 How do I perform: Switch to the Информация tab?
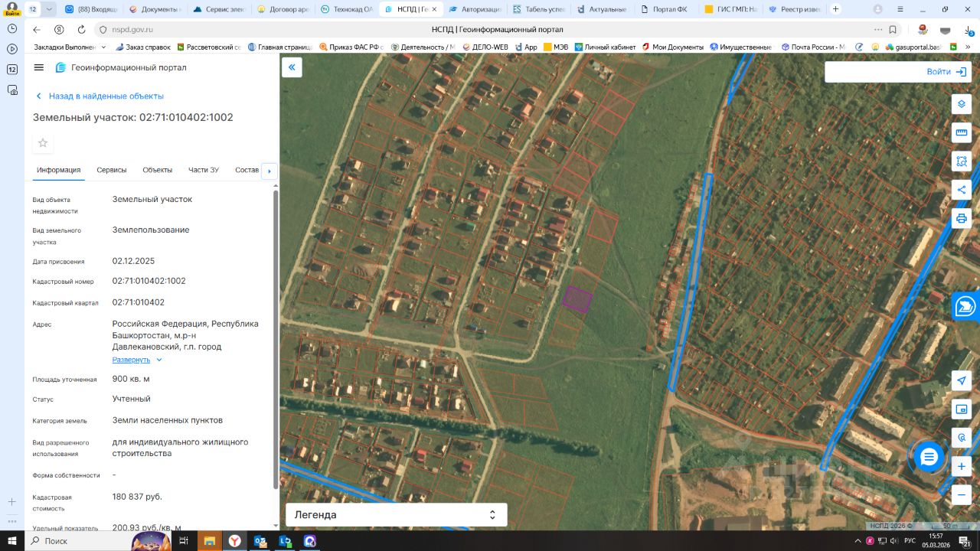coord(58,170)
